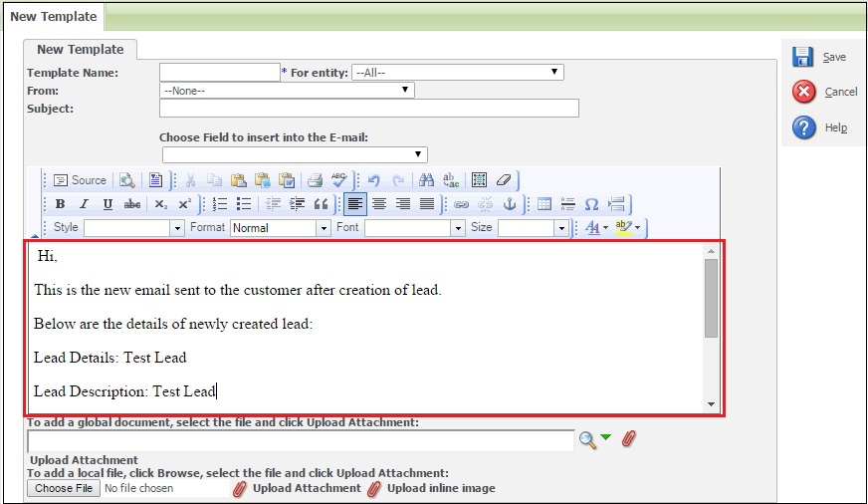Screen dimensions: 868x504
Task: Click green arrow next to search icon
Action: point(605,437)
